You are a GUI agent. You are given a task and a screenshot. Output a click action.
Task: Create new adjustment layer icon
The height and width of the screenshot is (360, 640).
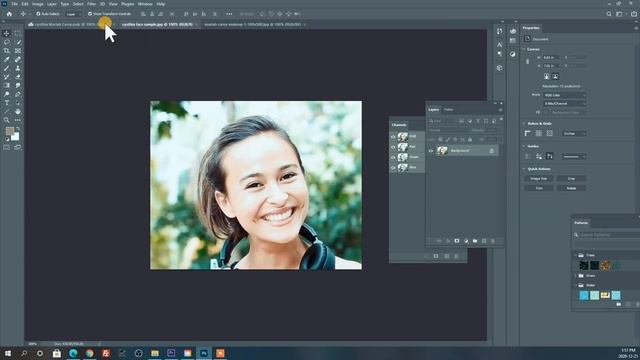[466, 241]
